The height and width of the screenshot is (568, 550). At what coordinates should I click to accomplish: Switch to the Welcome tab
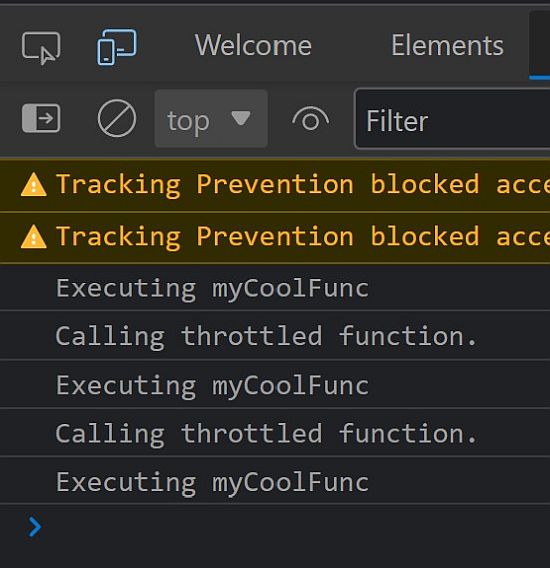(x=253, y=46)
